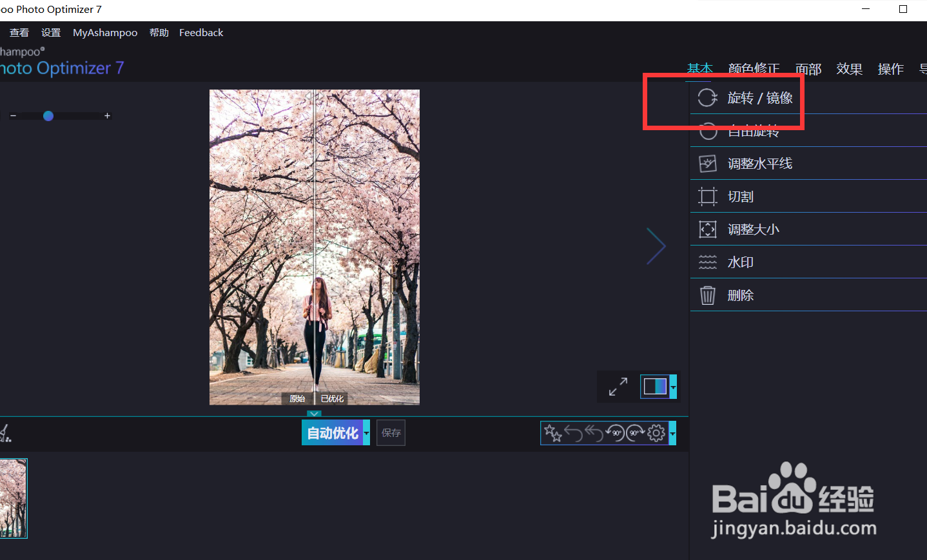Select the Crop (切割) tool
The width and height of the screenshot is (927, 560).
[x=808, y=197]
